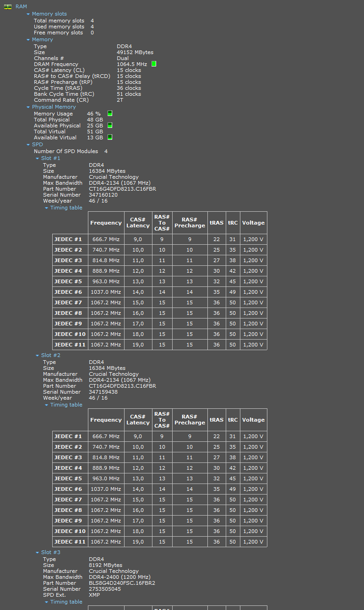Click JEDEC #10 row in Slot #2 table

(160, 531)
